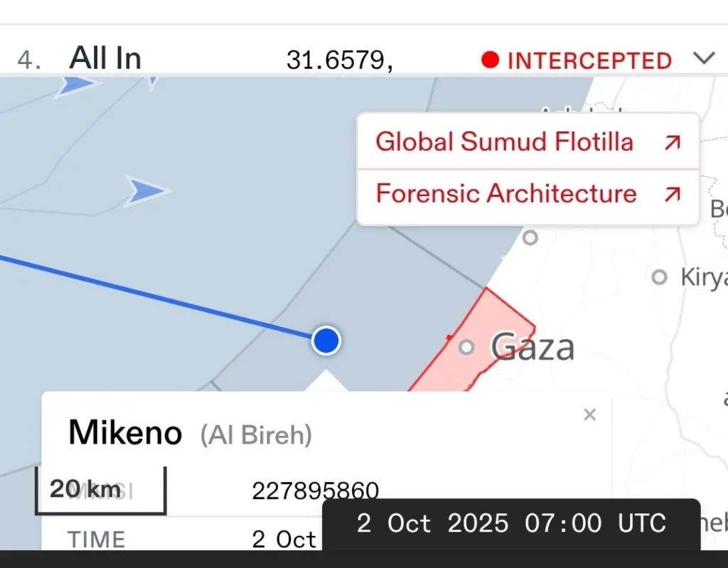
Task: Open the Global Sumud Flotilla link
Action: pos(504,141)
